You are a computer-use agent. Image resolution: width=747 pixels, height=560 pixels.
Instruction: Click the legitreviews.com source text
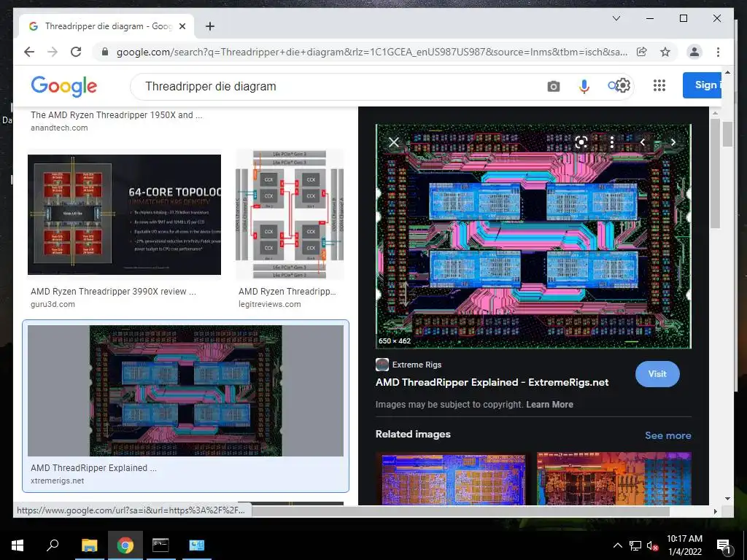coord(270,304)
